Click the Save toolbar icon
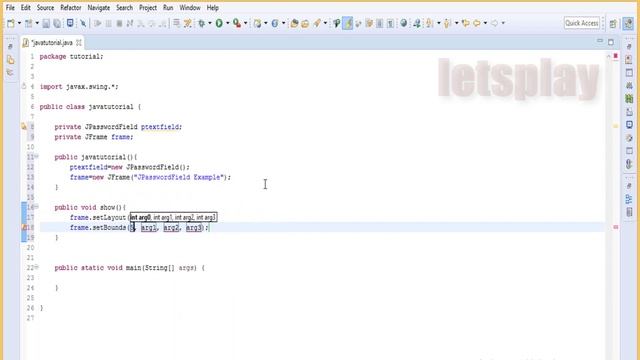 (x=46, y=24)
